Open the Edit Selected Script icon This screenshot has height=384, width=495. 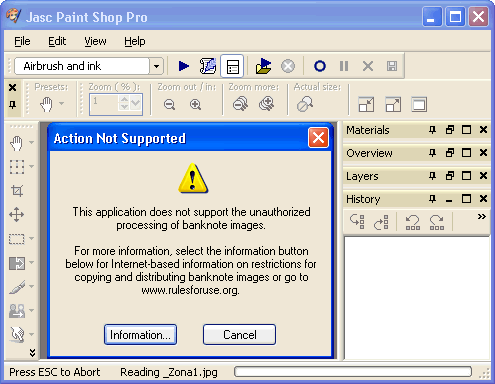pos(208,66)
